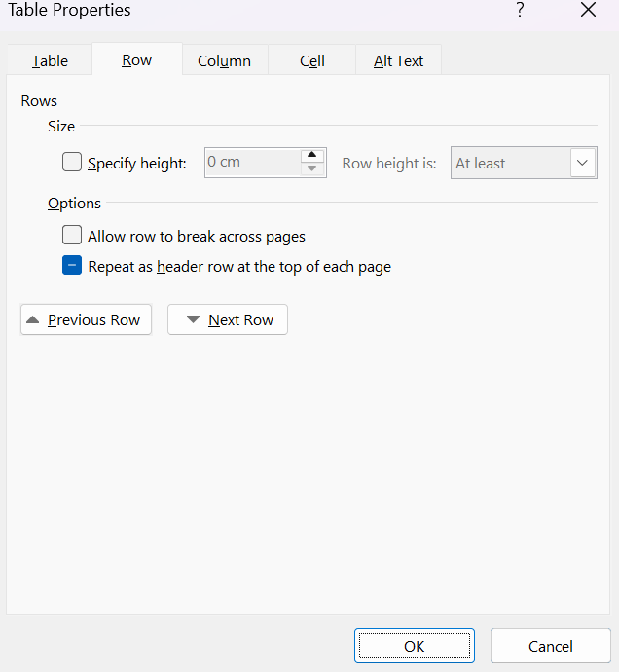619x672 pixels.
Task: Increase row height with up arrow
Action: 311,156
